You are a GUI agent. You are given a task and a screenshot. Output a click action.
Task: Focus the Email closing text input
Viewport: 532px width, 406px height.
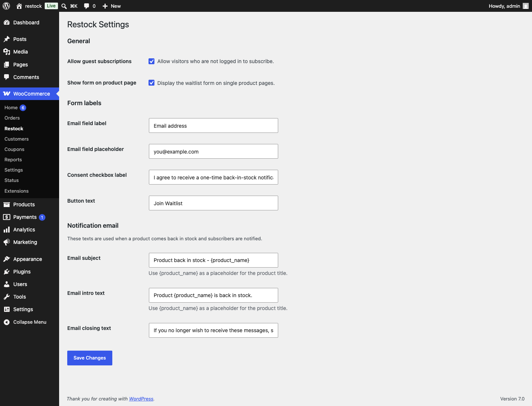[214, 330]
